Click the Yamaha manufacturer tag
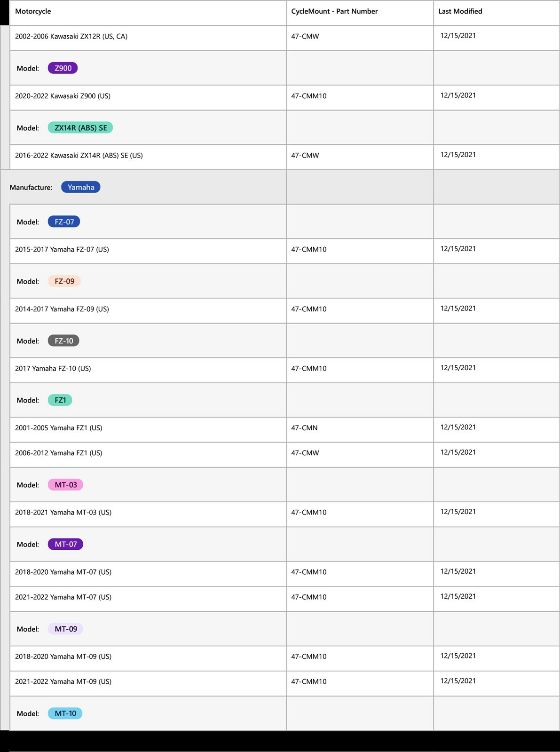This screenshot has height=752, width=560. (81, 187)
